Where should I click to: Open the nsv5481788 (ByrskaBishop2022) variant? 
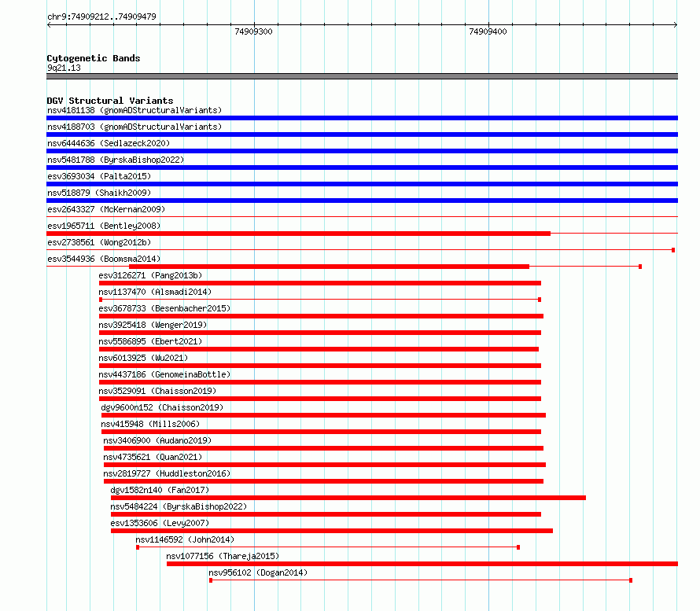point(116,160)
